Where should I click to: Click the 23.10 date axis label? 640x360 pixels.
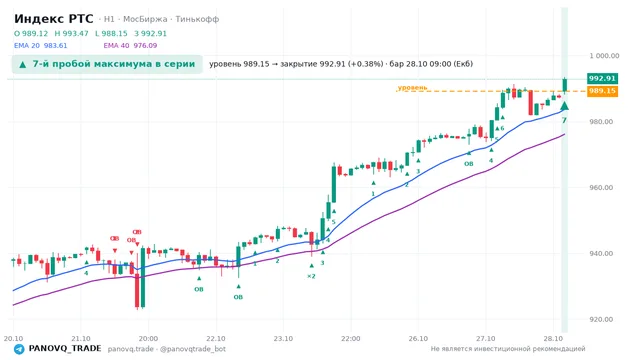pos(283,339)
